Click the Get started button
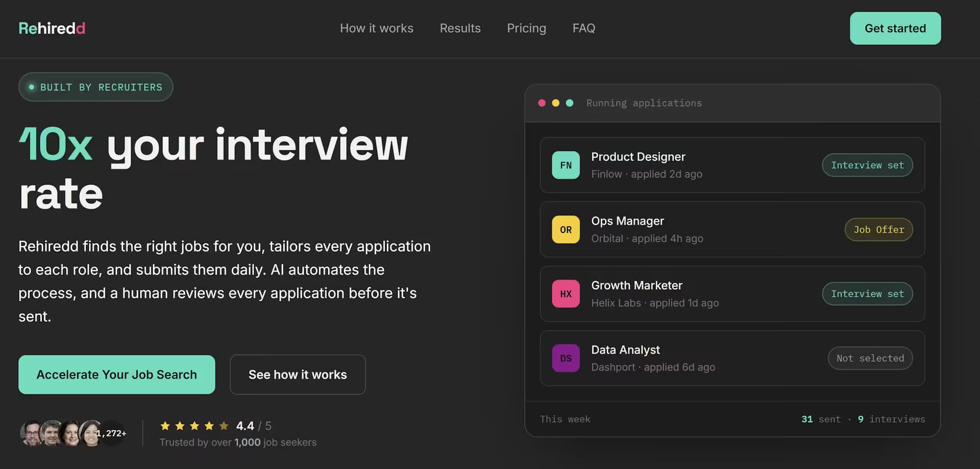This screenshot has height=469, width=980. [895, 28]
